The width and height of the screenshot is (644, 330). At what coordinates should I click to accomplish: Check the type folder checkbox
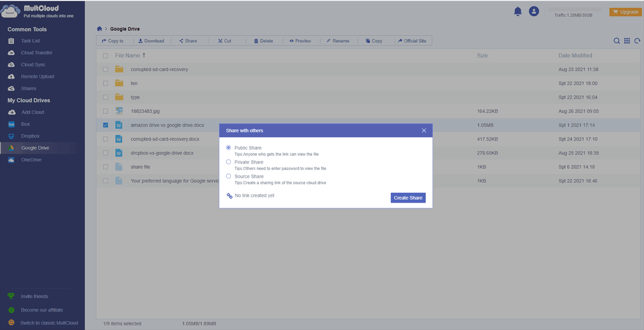pyautogui.click(x=105, y=97)
